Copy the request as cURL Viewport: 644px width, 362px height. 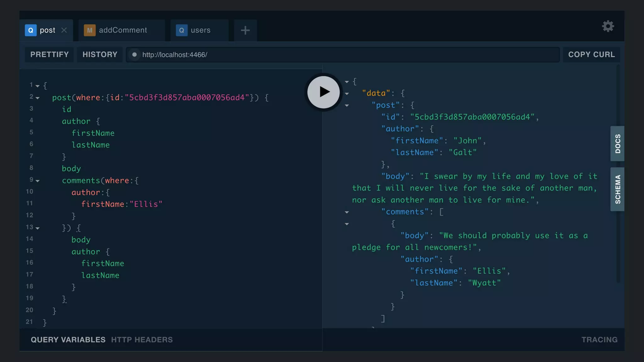(x=591, y=55)
